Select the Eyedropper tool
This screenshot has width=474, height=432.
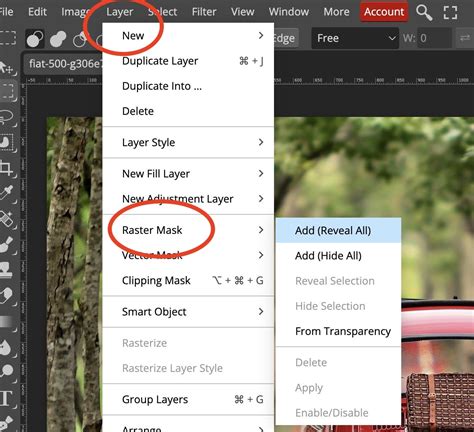7,193
